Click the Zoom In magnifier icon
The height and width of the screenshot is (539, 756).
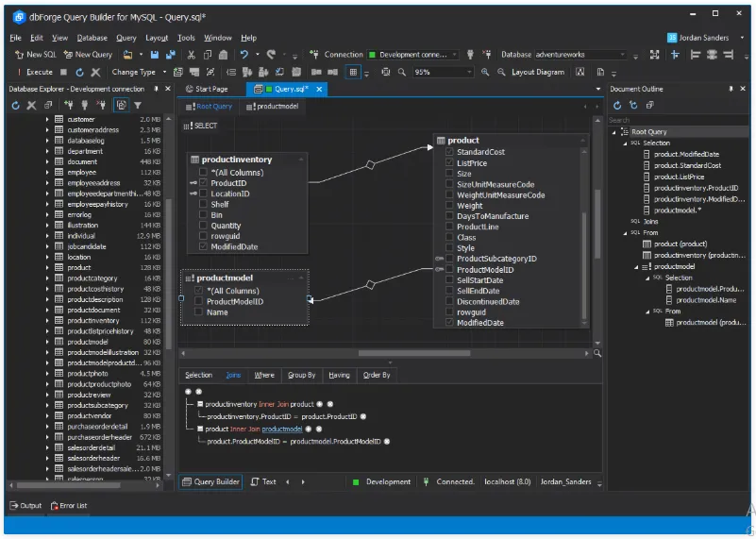tap(485, 72)
